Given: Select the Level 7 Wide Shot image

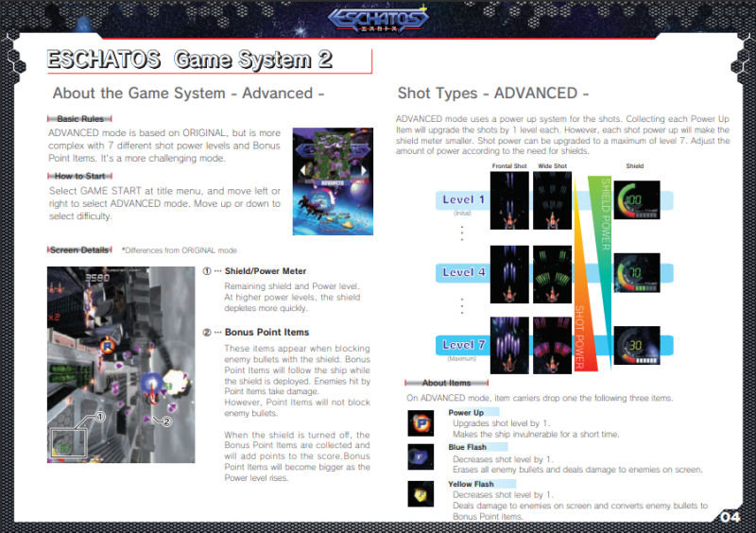Looking at the screenshot, I should tap(553, 345).
